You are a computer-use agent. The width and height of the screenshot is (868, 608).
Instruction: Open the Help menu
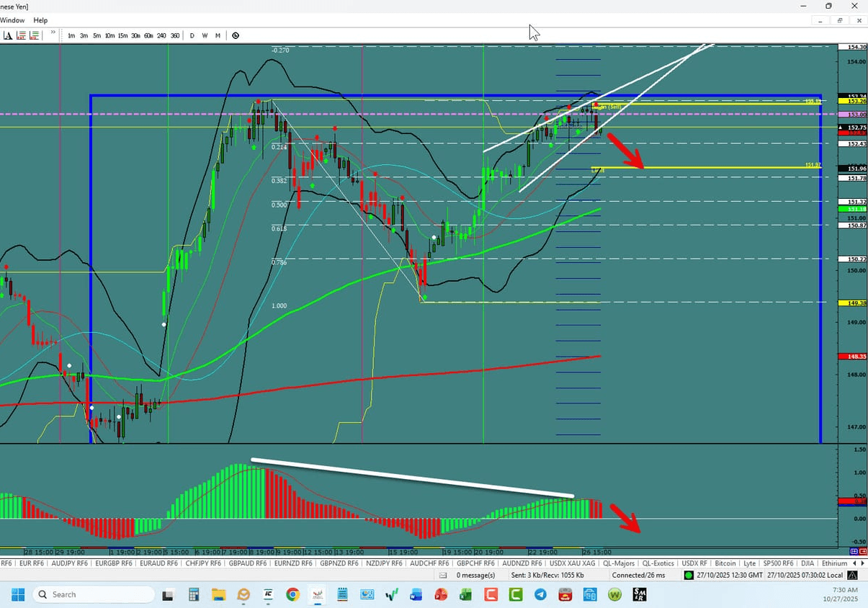(40, 20)
